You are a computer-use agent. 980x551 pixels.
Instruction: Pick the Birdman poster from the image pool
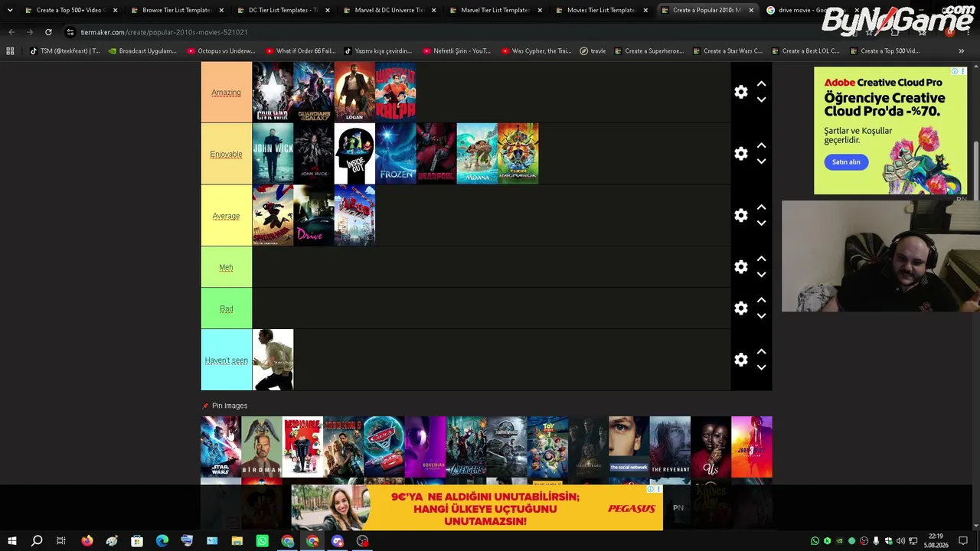(x=262, y=447)
